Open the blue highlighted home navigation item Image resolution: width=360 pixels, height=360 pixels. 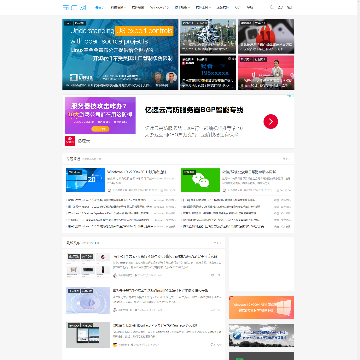pos(99,7)
